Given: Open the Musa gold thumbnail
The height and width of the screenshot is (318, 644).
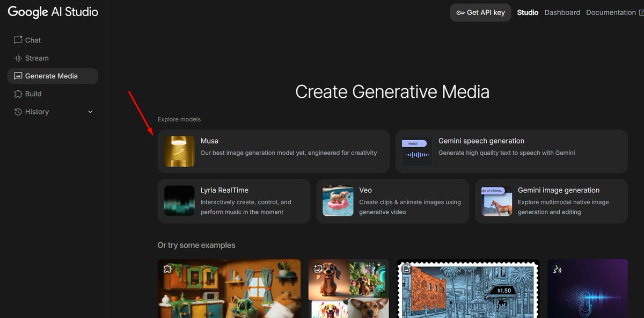Looking at the screenshot, I should [x=179, y=151].
